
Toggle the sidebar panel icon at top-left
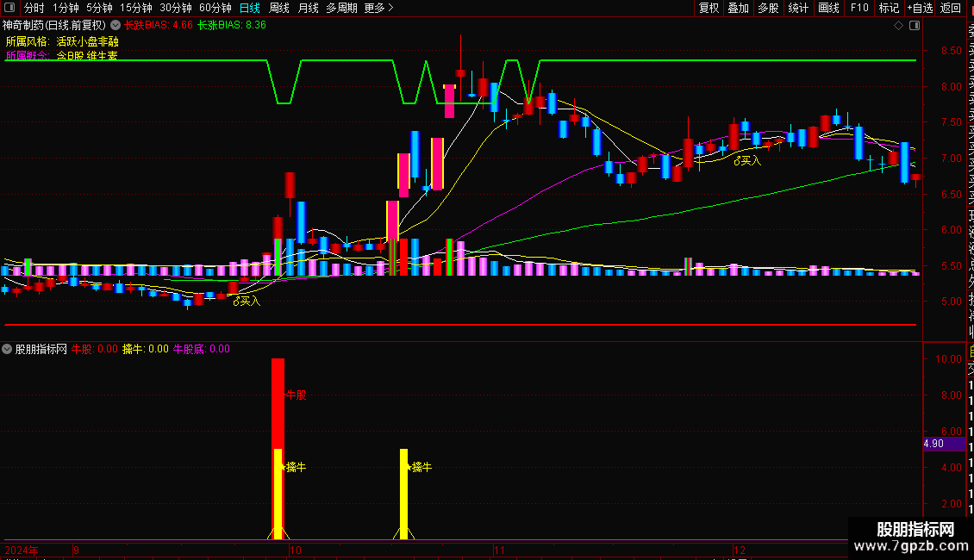point(9,8)
